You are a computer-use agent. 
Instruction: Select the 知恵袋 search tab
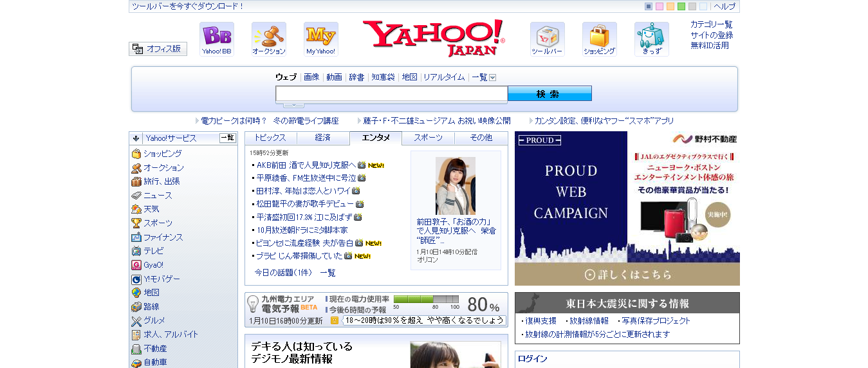[383, 77]
